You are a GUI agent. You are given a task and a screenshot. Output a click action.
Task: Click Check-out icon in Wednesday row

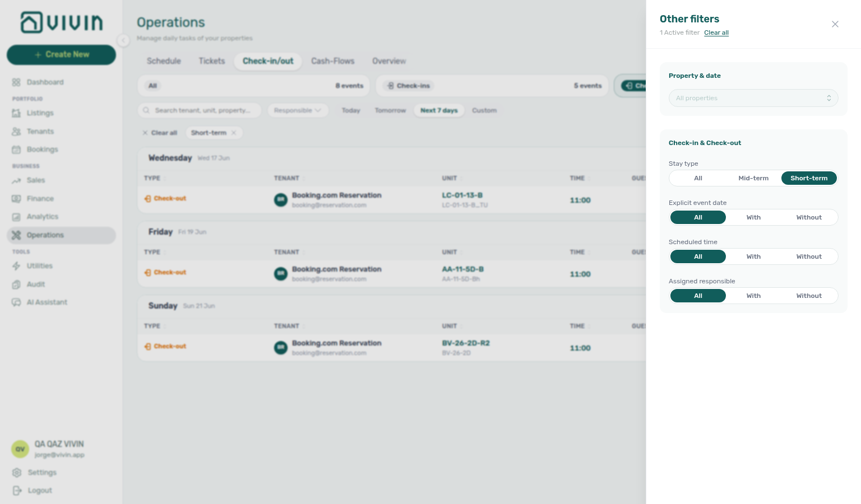pyautogui.click(x=148, y=198)
